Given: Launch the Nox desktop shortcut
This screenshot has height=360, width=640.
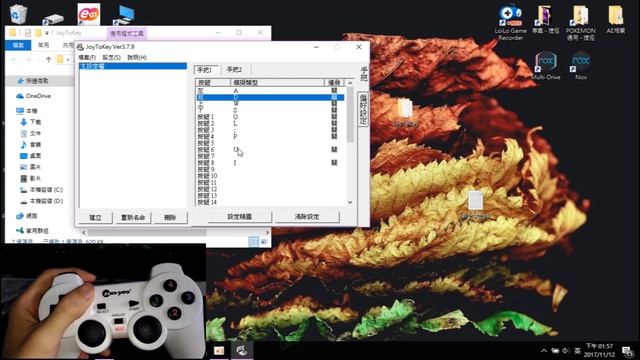Looking at the screenshot, I should 581,65.
